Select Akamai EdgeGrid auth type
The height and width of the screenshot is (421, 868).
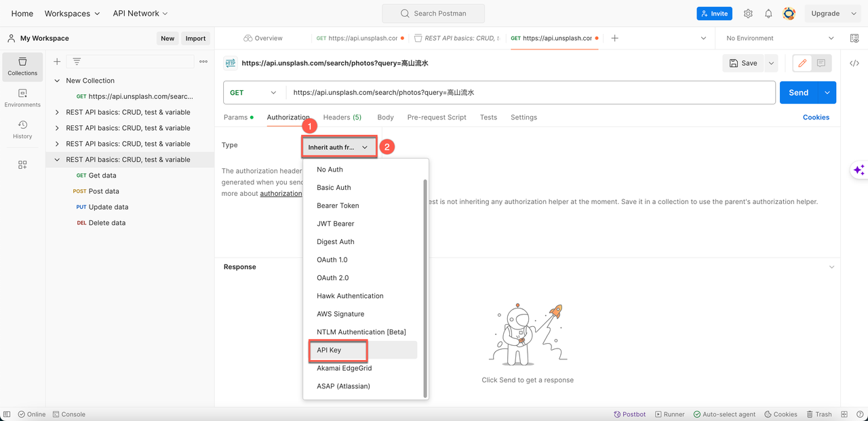coord(344,368)
